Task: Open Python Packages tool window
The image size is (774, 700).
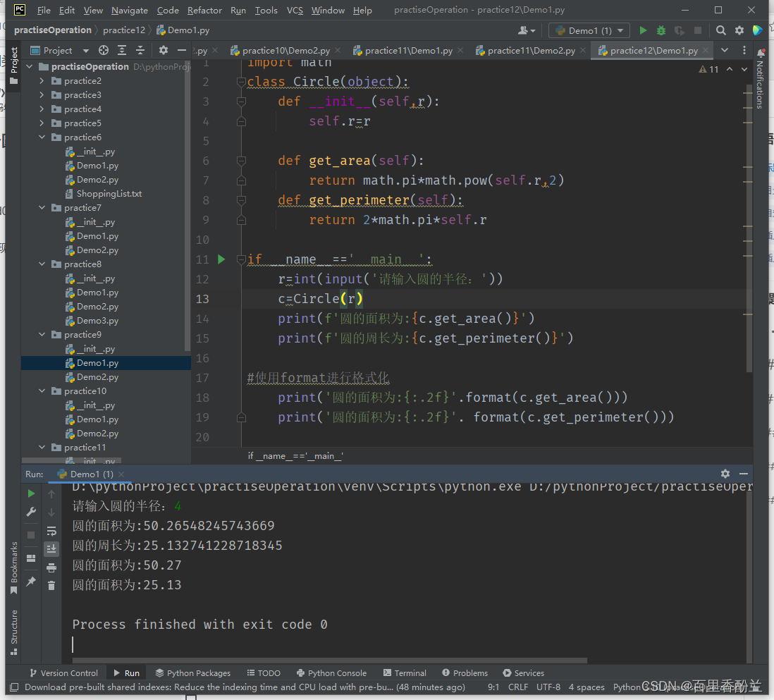Action: tap(193, 673)
